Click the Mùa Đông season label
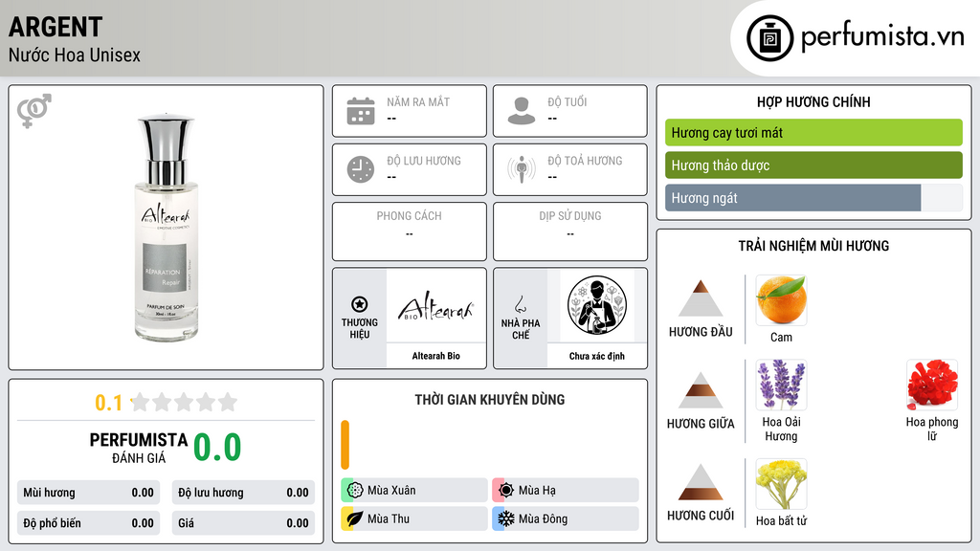 coord(543,518)
